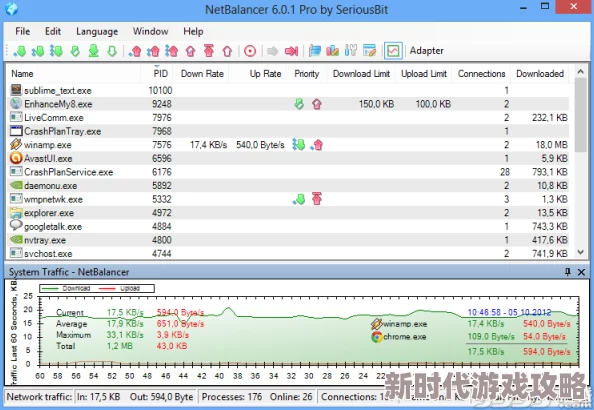Image resolution: width=594 pixels, height=410 pixels.
Task: Open the wrench and tools settings icon
Action: (x=351, y=51)
